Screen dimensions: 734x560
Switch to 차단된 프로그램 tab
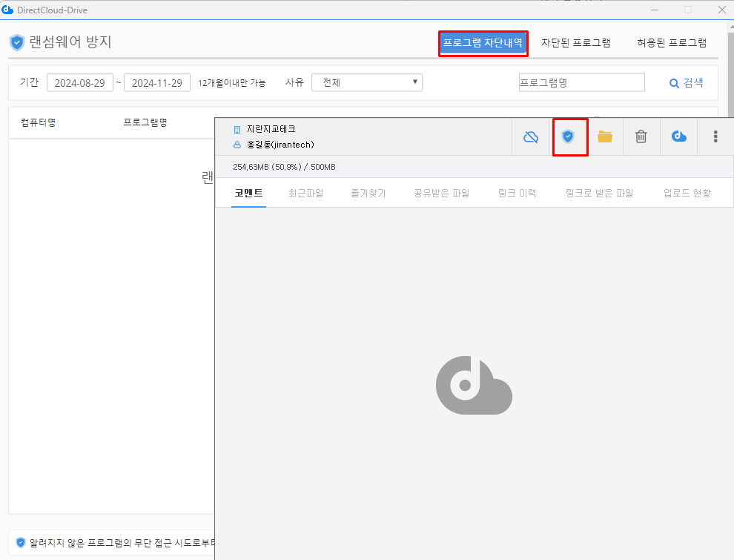[x=575, y=43]
